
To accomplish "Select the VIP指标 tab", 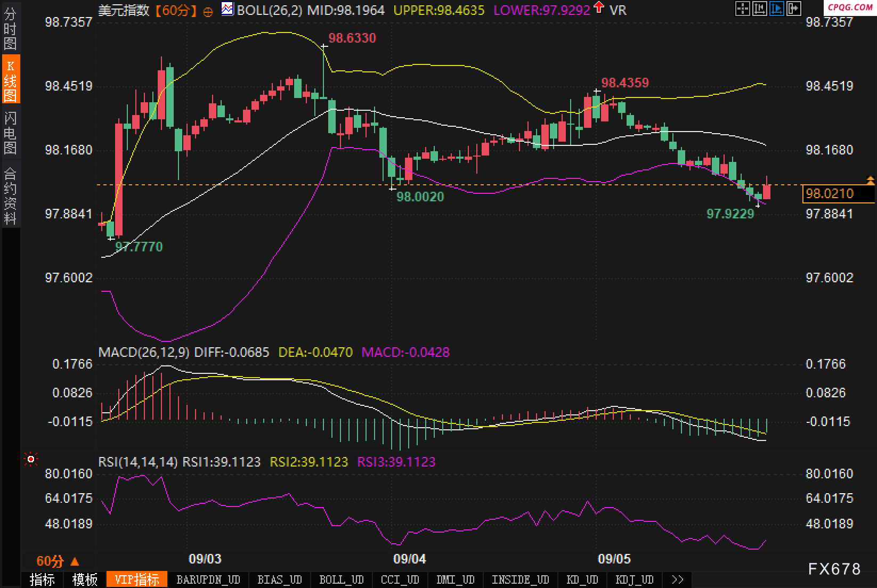I will (x=137, y=580).
